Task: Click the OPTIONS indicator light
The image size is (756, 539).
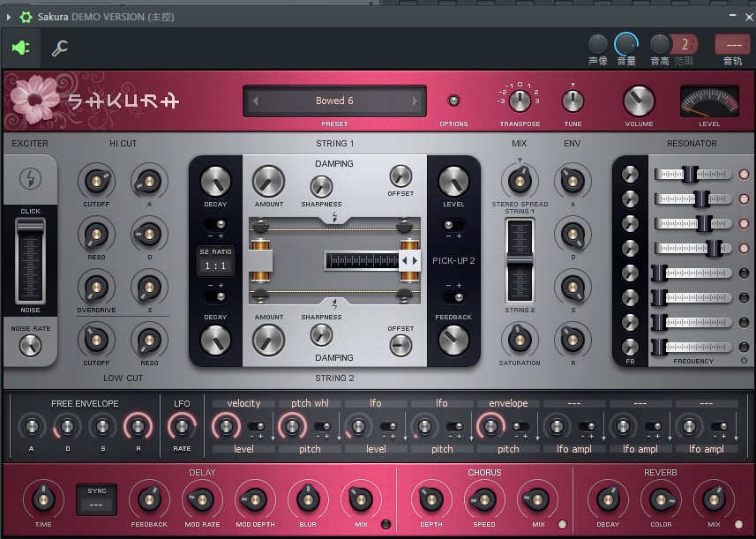Action: pos(453,100)
